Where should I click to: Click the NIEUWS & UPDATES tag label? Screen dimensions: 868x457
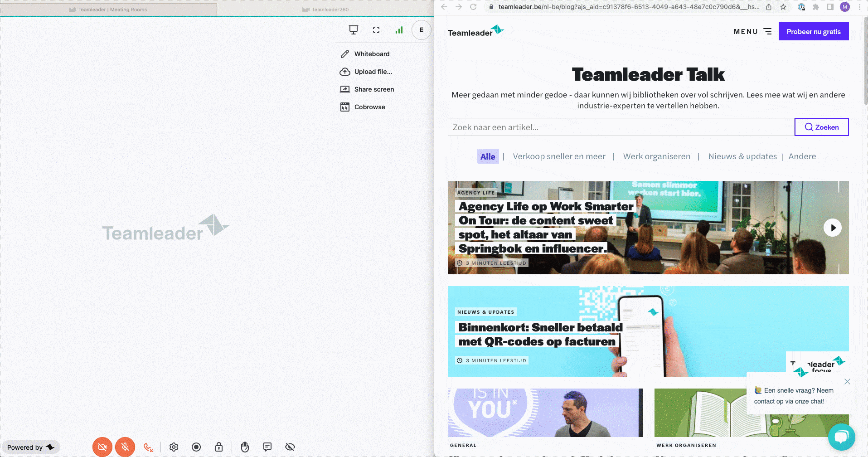click(486, 312)
